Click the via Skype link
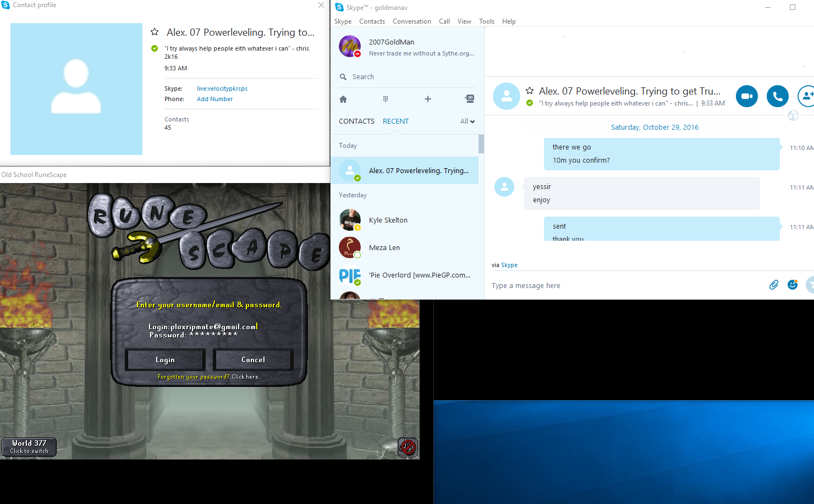This screenshot has width=814, height=504. 509,265
